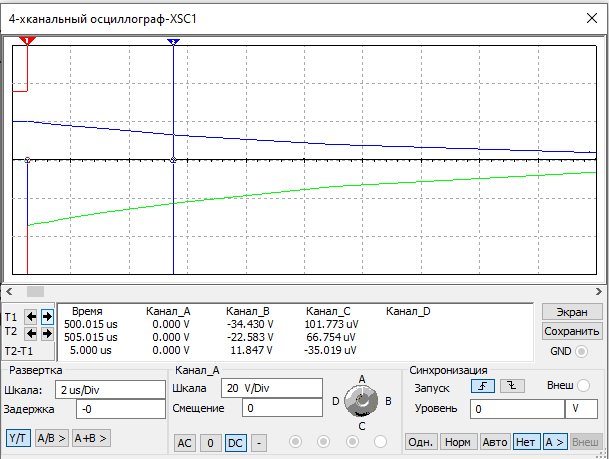609x459 pixels.
Task: Click the trigger Уровень value field
Action: click(x=517, y=409)
